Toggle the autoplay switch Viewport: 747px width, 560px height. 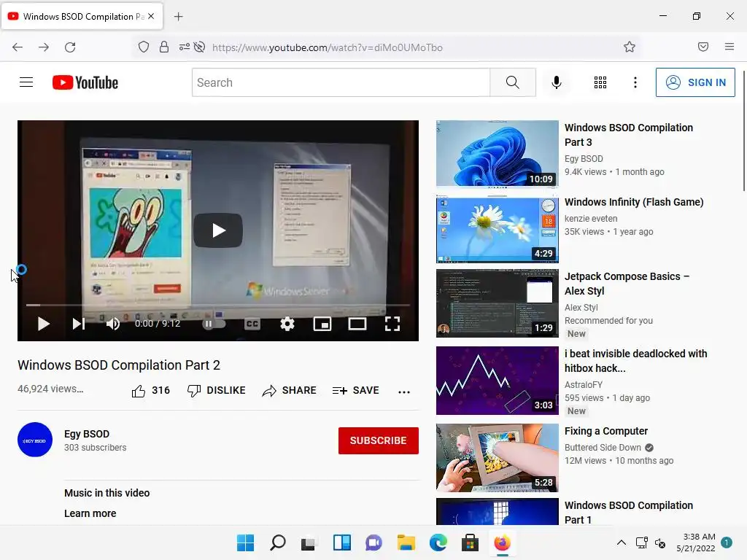point(214,324)
